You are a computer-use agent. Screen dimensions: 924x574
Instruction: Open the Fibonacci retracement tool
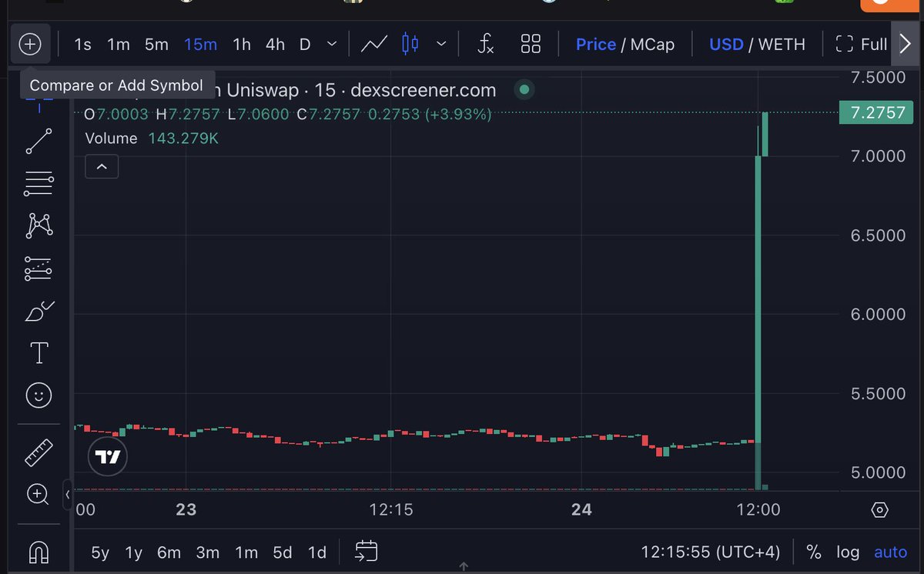pos(38,182)
